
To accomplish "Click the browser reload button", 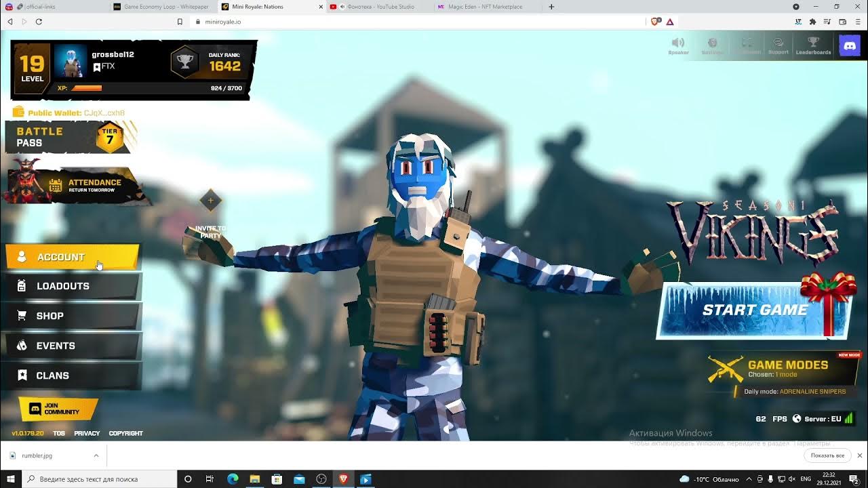I will [x=39, y=22].
